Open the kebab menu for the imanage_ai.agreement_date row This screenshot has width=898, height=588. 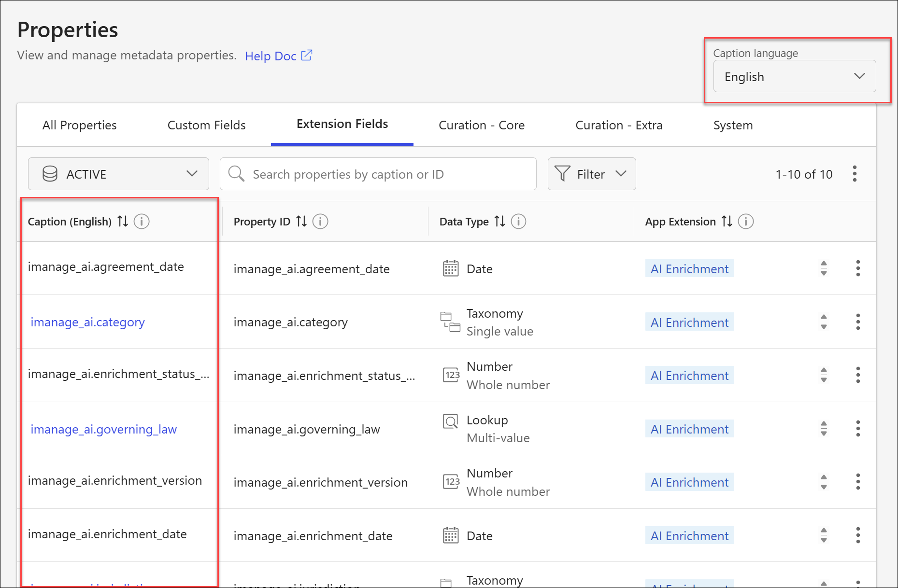click(x=858, y=268)
